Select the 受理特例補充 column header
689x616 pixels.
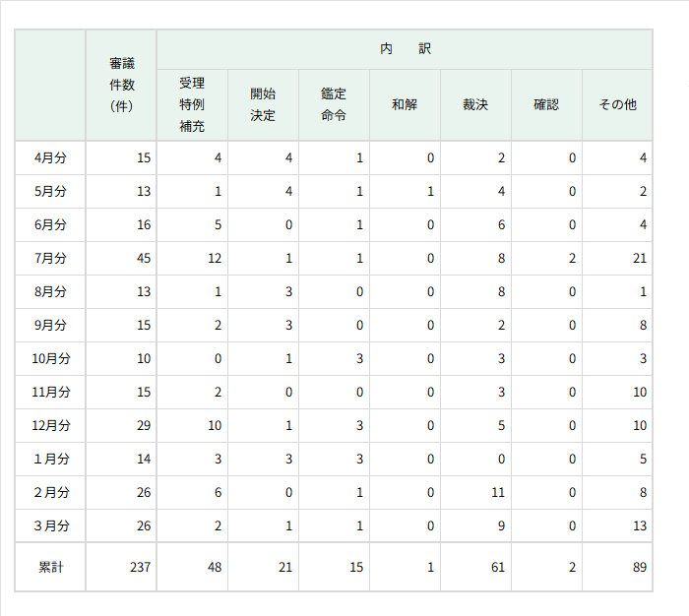click(192, 104)
